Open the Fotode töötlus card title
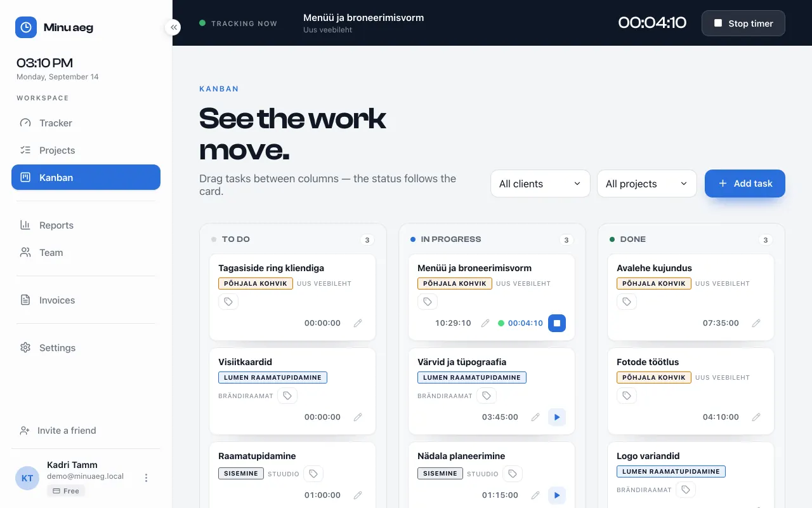The height and width of the screenshot is (508, 812). (648, 362)
